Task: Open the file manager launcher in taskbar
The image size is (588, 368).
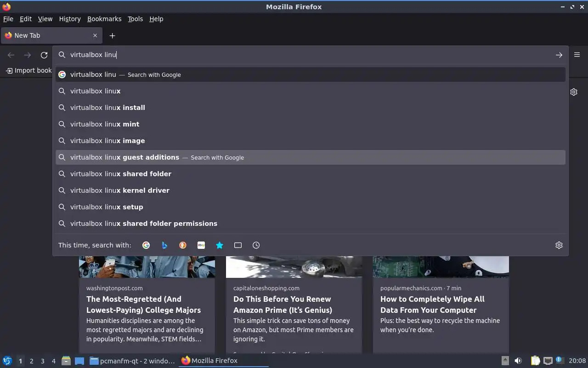Action: (66, 361)
